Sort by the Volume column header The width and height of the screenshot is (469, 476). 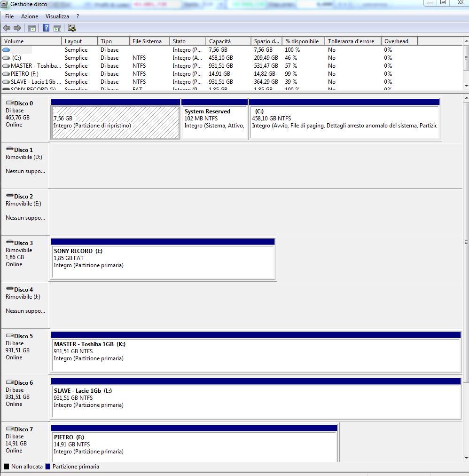pos(31,41)
